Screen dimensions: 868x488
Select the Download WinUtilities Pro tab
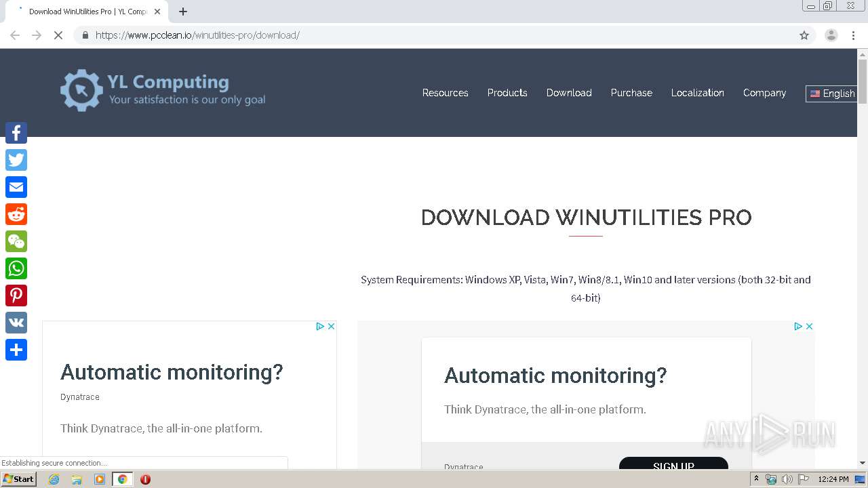87,12
